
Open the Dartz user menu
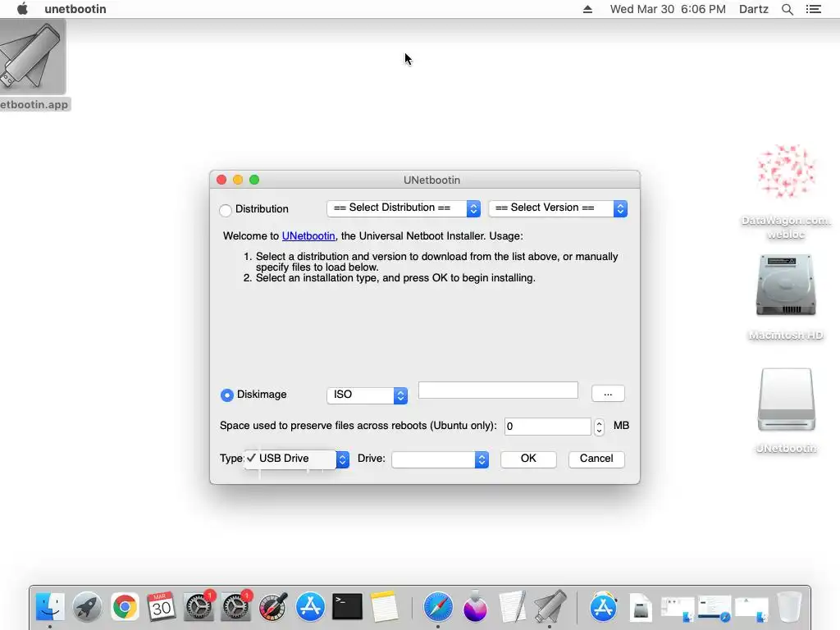753,9
